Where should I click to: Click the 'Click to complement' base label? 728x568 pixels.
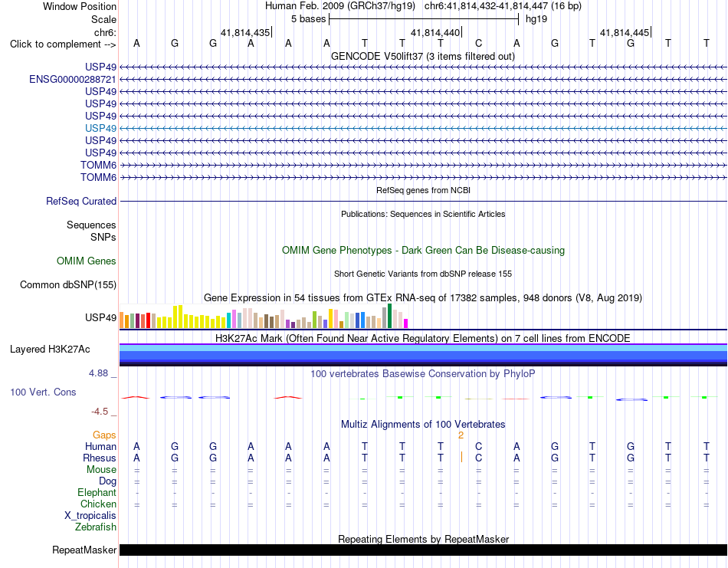[x=63, y=44]
